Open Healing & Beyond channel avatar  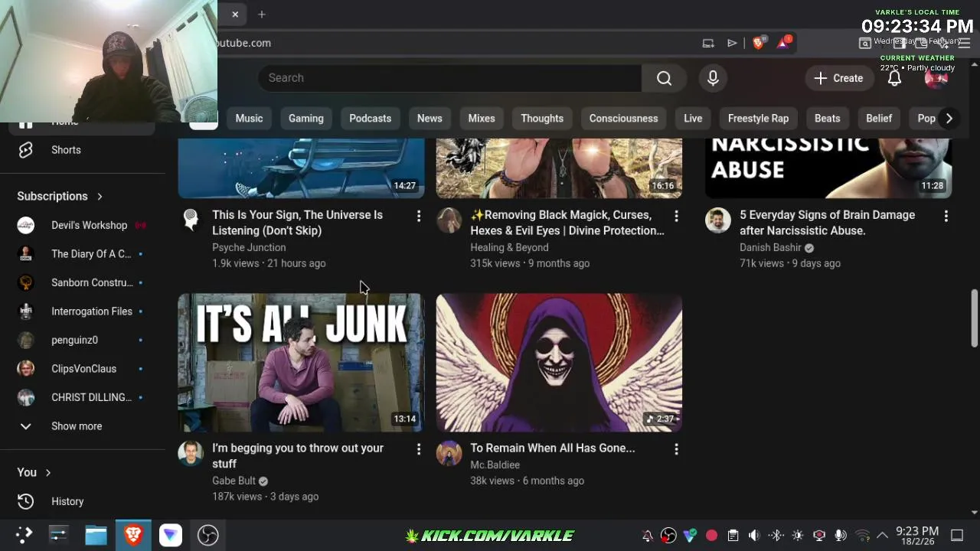[449, 220]
